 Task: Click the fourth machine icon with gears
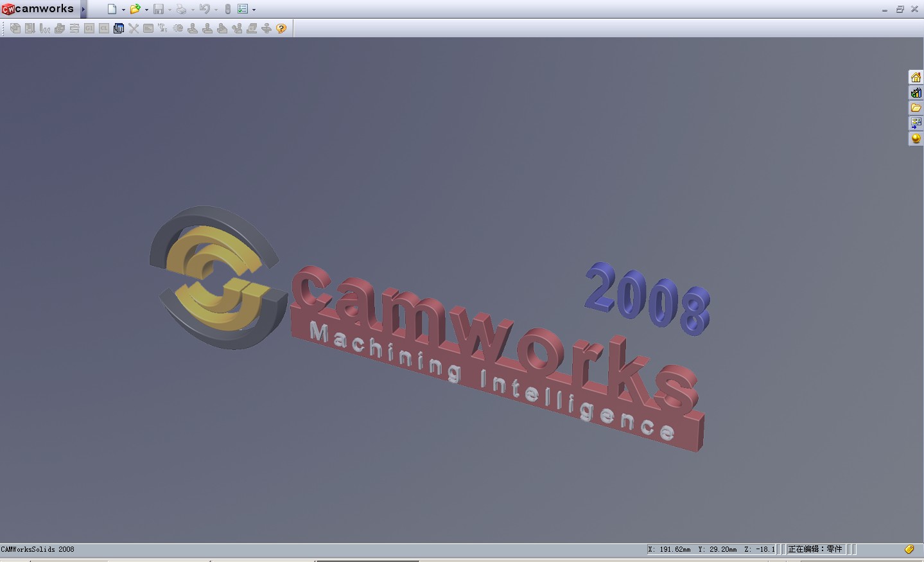tap(237, 28)
